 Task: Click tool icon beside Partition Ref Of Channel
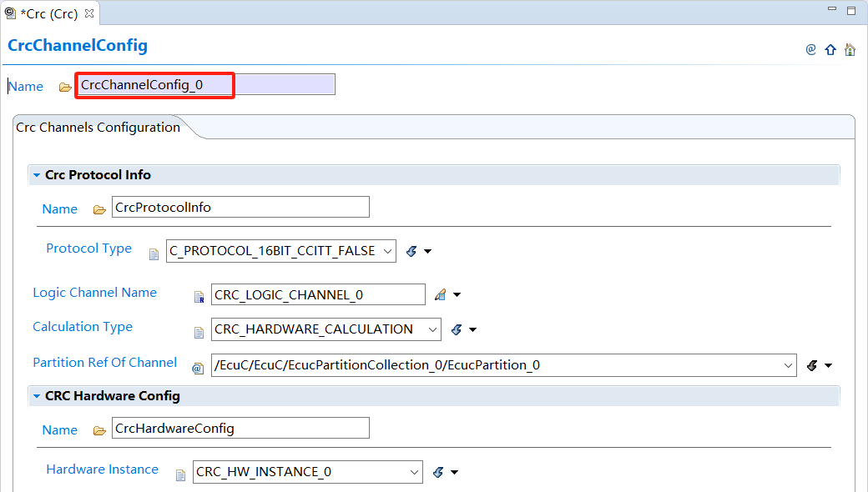[812, 365]
